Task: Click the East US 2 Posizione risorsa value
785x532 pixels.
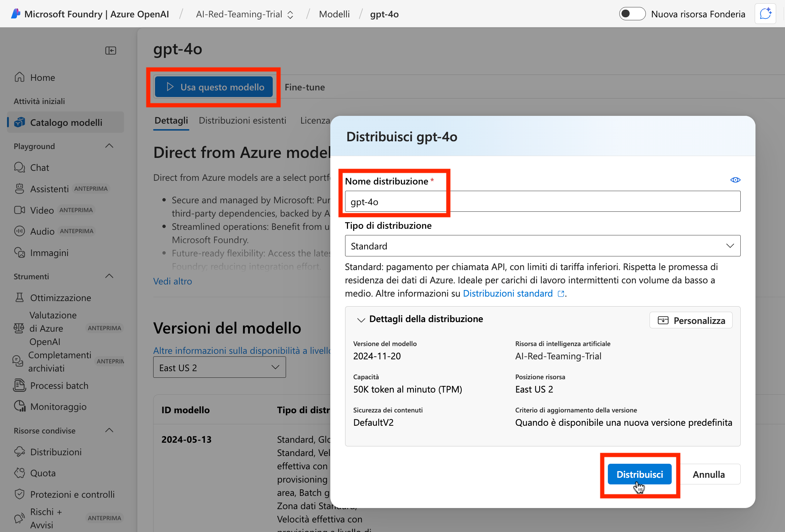Action: pos(534,390)
